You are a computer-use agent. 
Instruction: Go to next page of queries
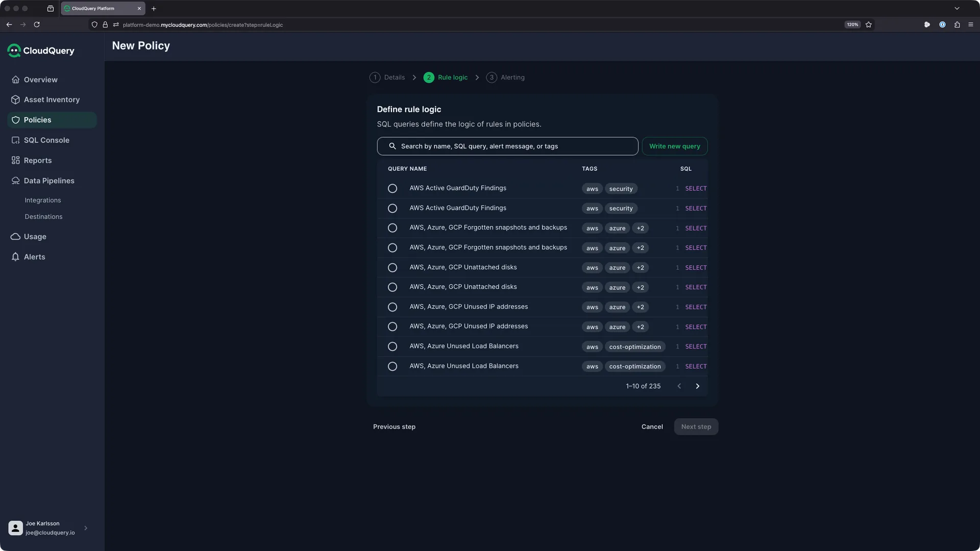[698, 386]
